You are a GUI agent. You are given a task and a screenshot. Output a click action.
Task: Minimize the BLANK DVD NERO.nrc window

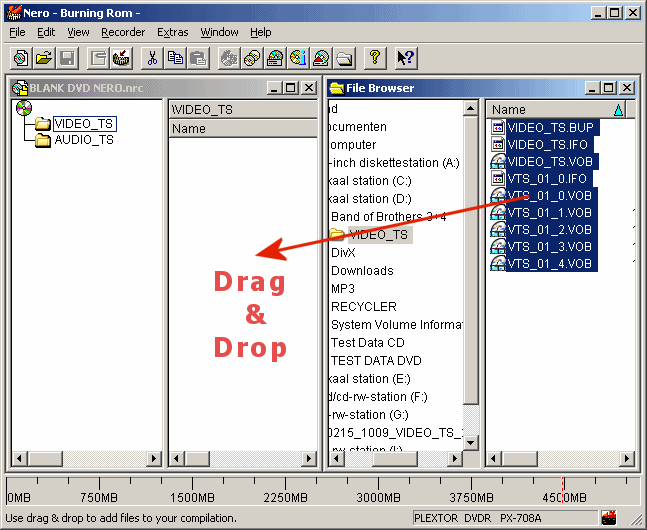pyautogui.click(x=274, y=88)
